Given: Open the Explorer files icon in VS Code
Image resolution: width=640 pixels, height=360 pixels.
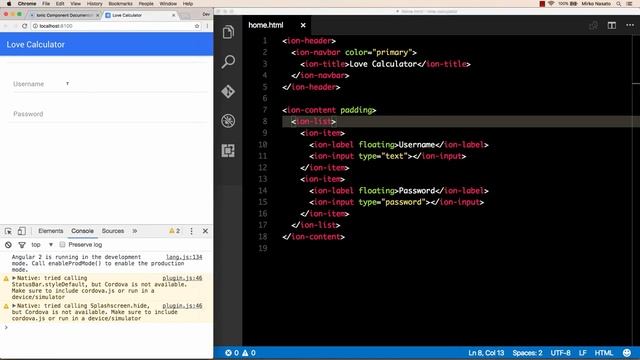Looking at the screenshot, I should point(228,32).
